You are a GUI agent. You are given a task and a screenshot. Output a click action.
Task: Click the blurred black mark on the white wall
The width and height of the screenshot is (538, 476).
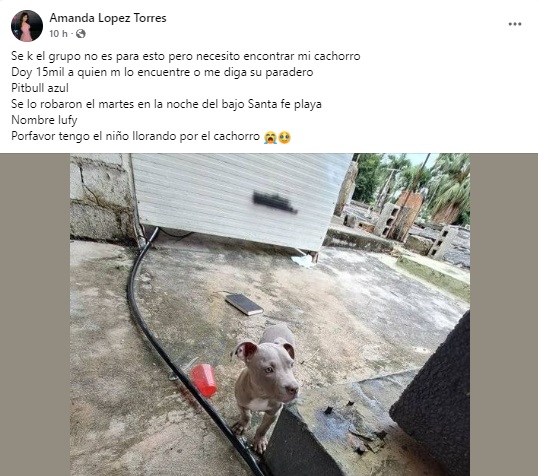[x=274, y=202]
